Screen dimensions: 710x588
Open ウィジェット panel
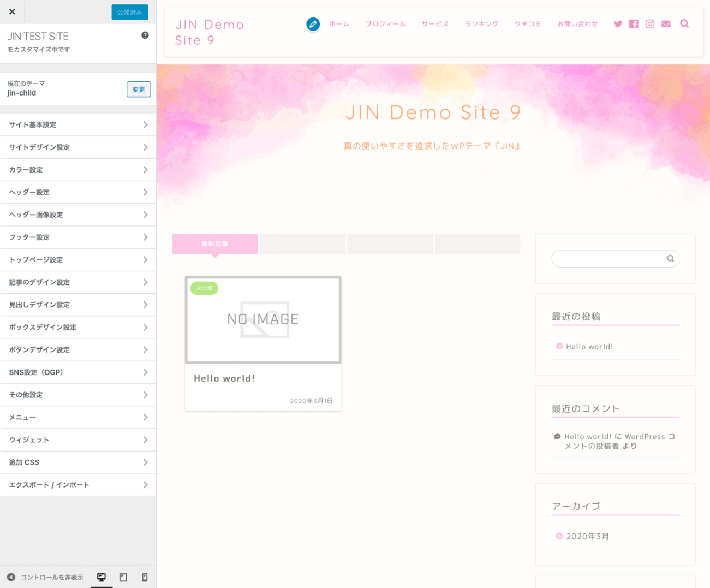pos(78,439)
